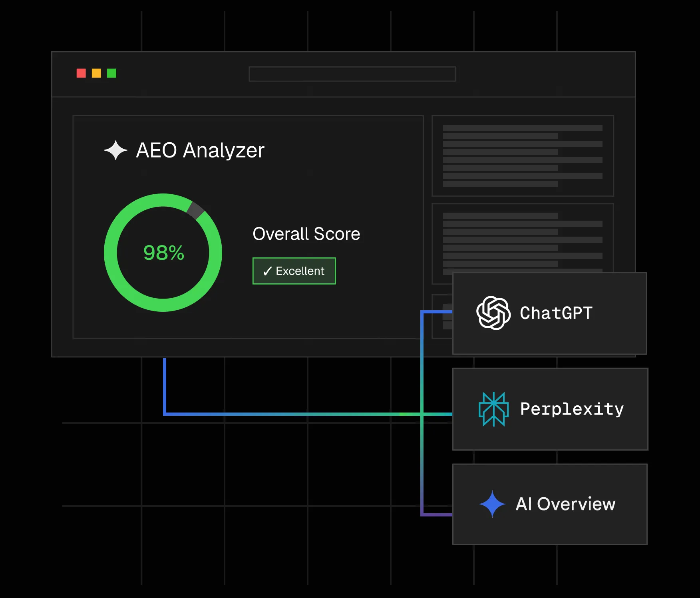Click the AI Overview blue star icon
The image size is (700, 598).
[493, 504]
